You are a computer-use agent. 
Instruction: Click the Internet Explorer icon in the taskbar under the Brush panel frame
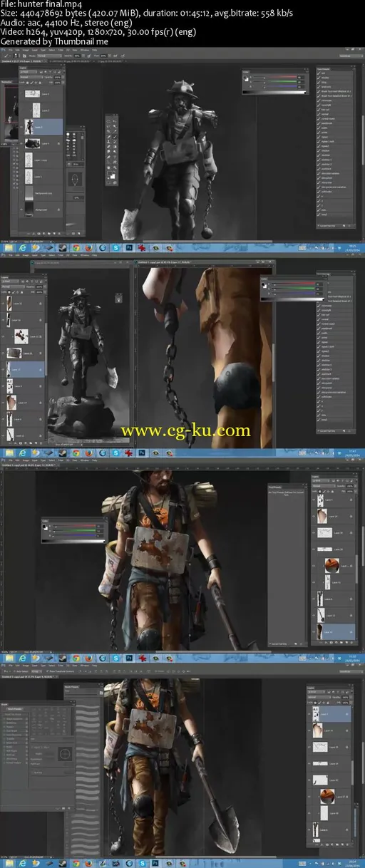tap(24, 863)
